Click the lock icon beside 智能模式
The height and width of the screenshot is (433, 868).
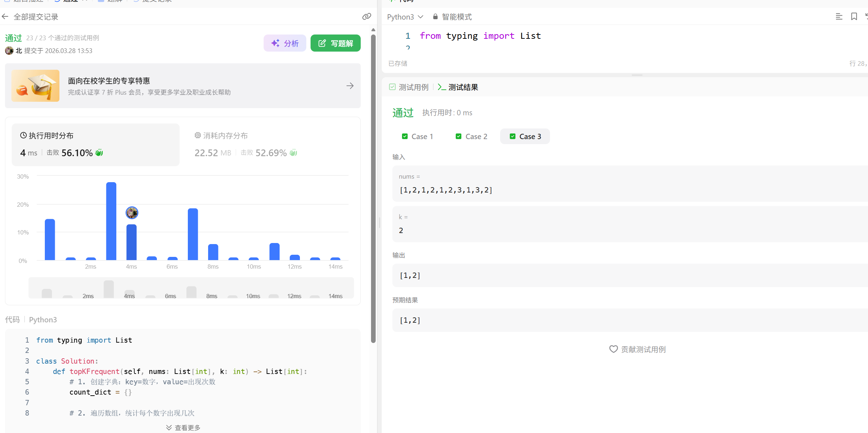[x=435, y=17]
